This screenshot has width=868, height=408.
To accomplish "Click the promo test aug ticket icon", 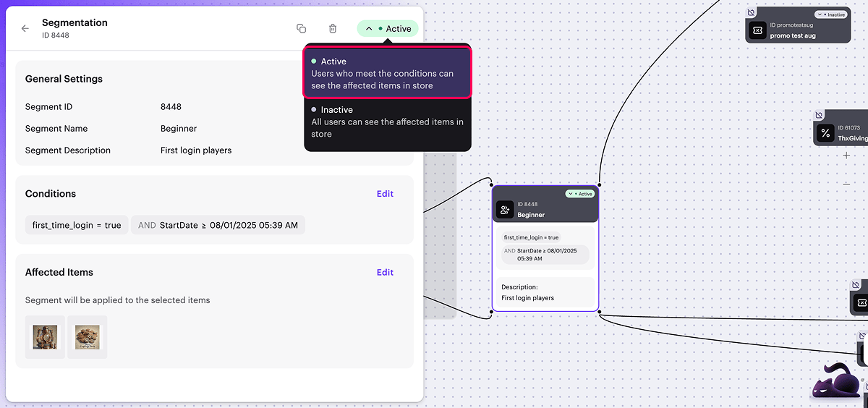I will tap(757, 30).
